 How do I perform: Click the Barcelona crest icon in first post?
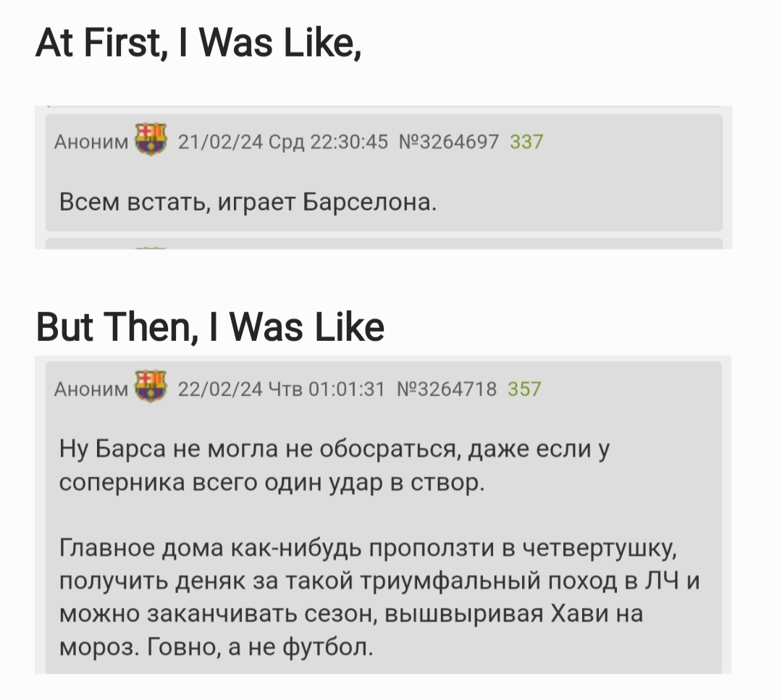pyautogui.click(x=151, y=140)
